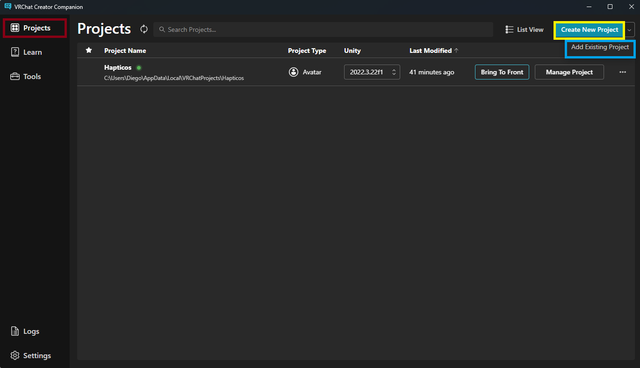Open the Hapticos more options ellipsis
The width and height of the screenshot is (640, 368).
(622, 72)
